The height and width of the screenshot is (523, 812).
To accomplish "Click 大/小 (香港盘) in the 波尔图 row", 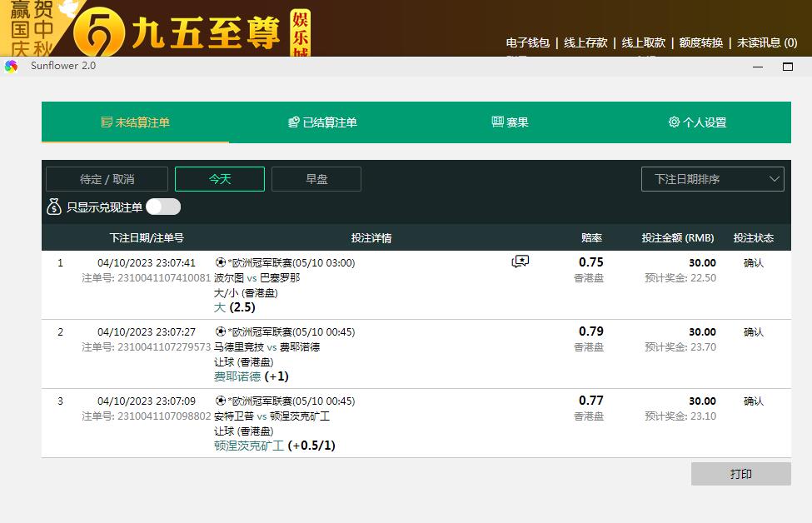I will pos(246,293).
